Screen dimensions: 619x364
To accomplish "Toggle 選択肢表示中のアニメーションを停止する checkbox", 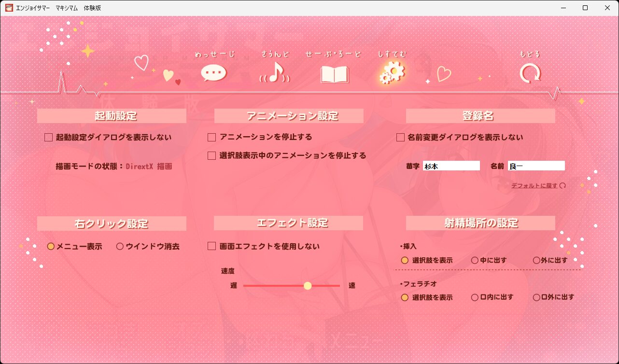I will 211,156.
